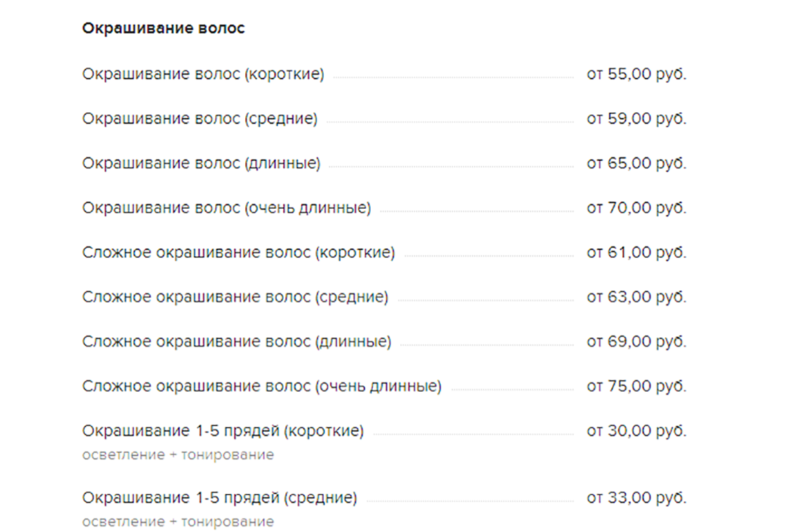Screen dimensions: 799x532
Task: Open "Сложное окрашивание волос (очень длинные)"
Action: 261,386
